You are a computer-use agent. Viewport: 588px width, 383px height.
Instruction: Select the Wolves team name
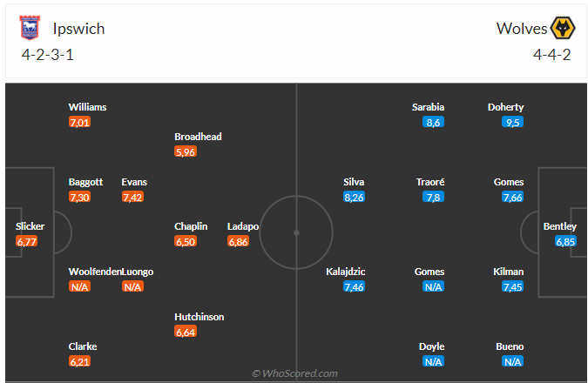521,29
